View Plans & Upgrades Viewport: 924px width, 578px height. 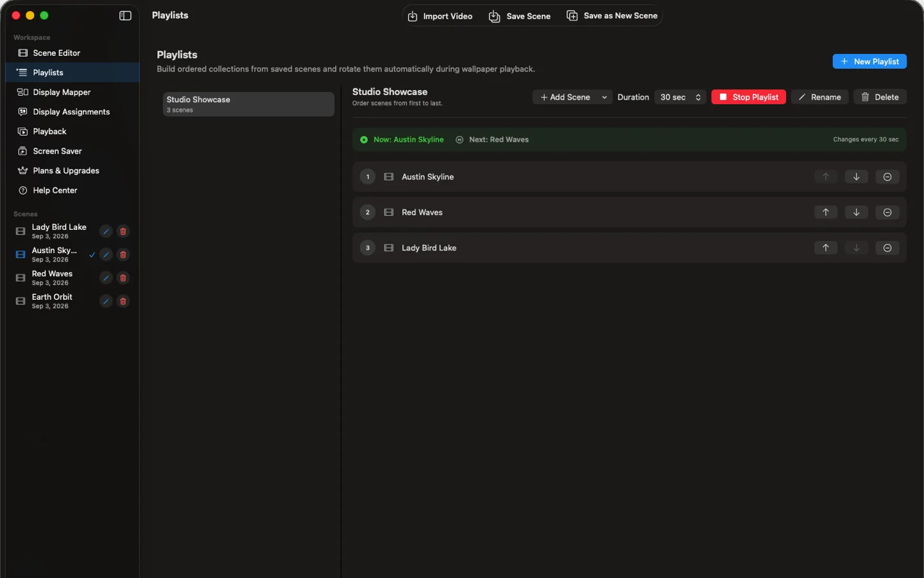click(72, 171)
